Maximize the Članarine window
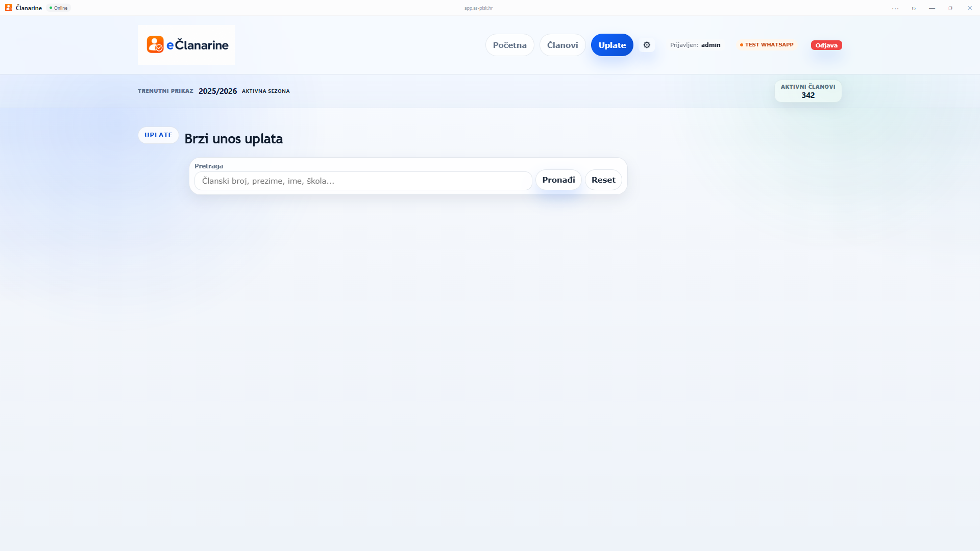This screenshot has width=980, height=551. (x=950, y=8)
